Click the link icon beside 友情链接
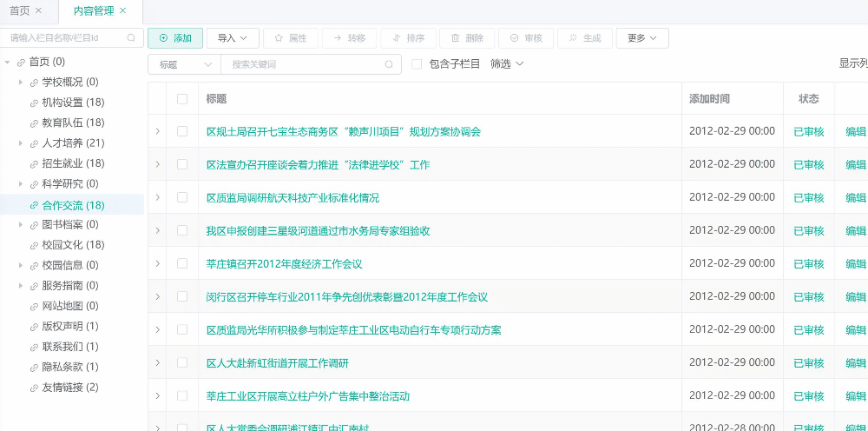This screenshot has width=868, height=431. coord(34,388)
